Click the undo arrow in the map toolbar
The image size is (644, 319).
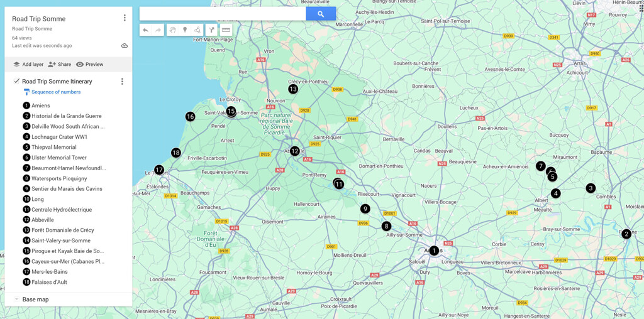point(146,30)
